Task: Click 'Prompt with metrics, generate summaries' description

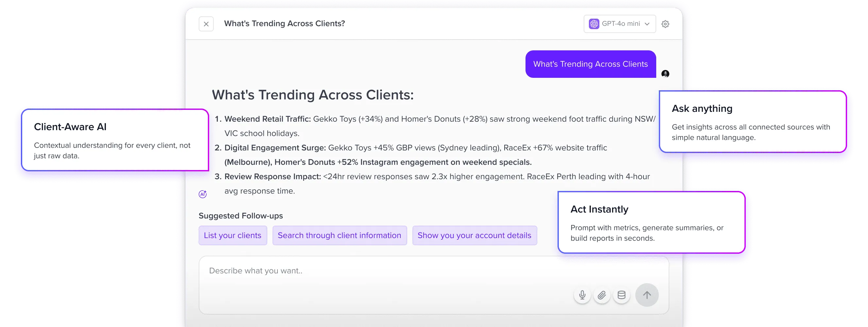Action: 647,233
